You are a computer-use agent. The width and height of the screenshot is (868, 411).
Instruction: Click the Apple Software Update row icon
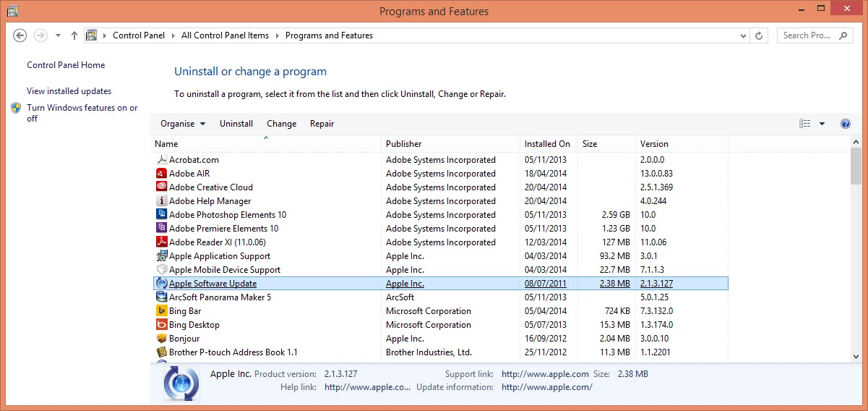[162, 284]
